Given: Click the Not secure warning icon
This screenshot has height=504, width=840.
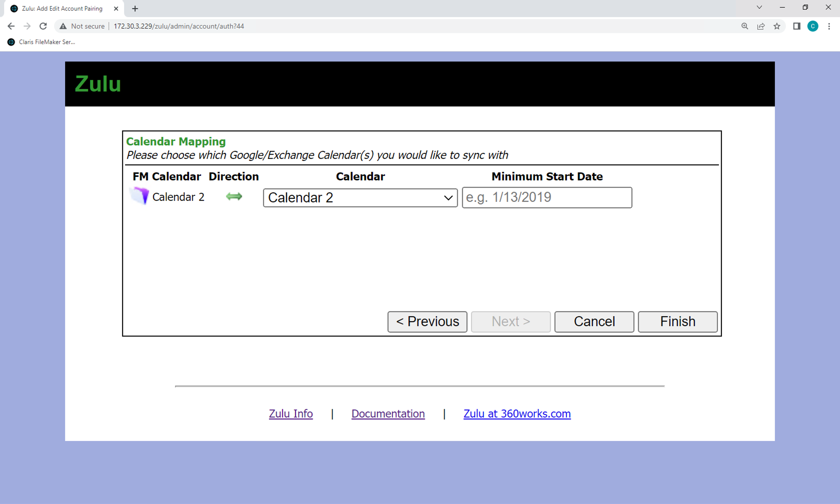Looking at the screenshot, I should click(x=63, y=26).
